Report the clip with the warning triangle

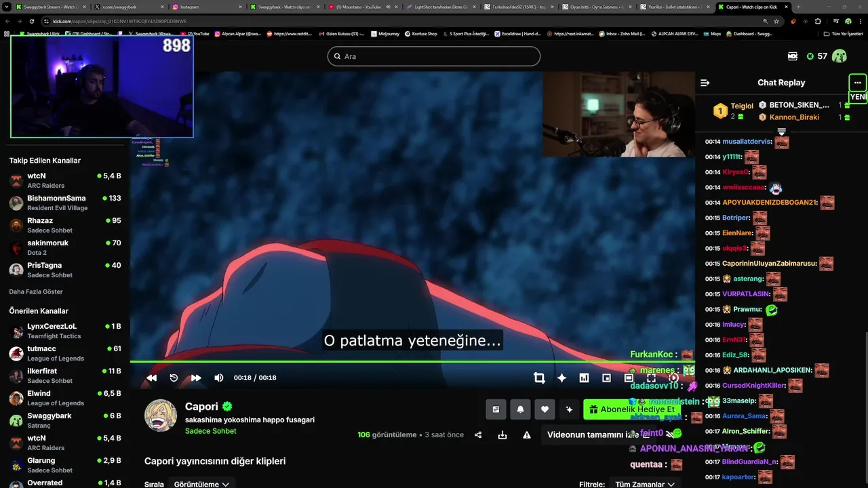[x=527, y=434]
